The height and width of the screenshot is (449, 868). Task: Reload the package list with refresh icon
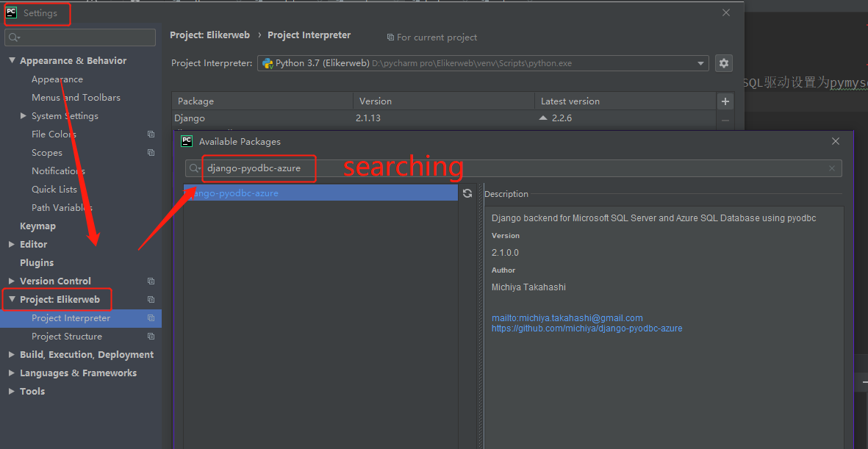(467, 193)
